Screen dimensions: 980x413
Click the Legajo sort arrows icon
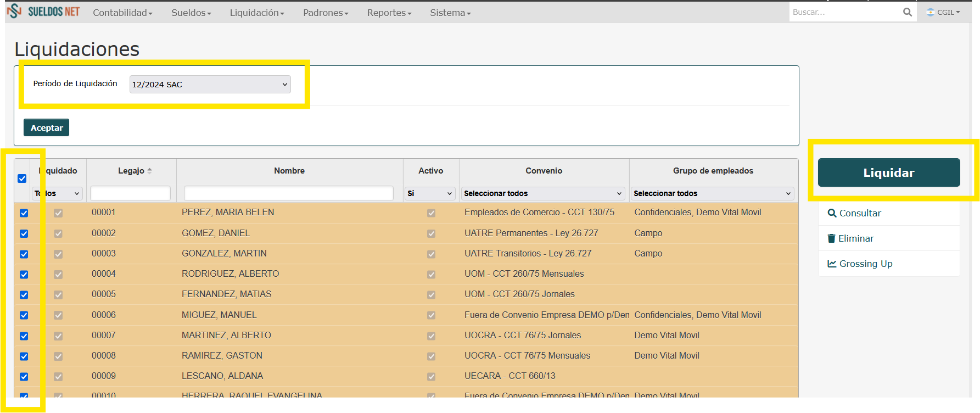149,171
